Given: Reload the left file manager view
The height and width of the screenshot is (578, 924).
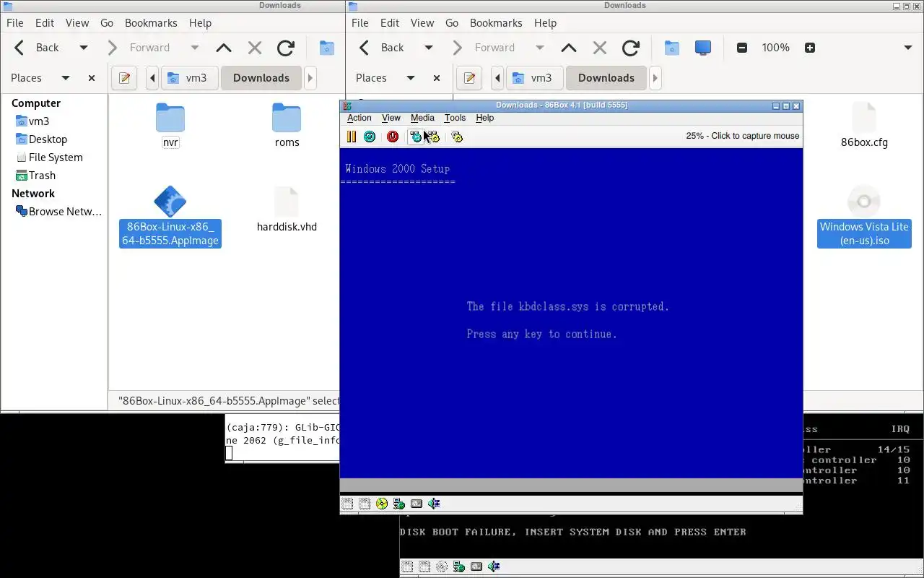Looking at the screenshot, I should 286,48.
